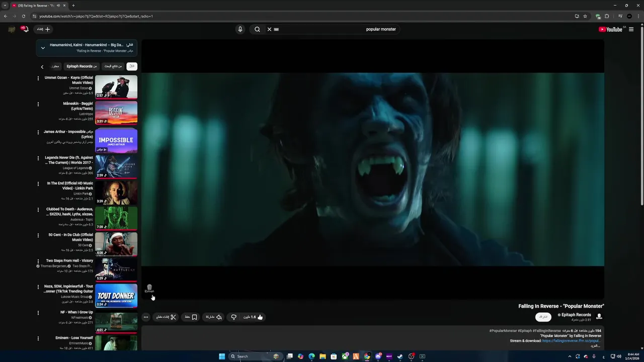Image resolution: width=644 pixels, height=362 pixels.
Task: Select the 'Epitaph Records' filter chip
Action: [82, 66]
